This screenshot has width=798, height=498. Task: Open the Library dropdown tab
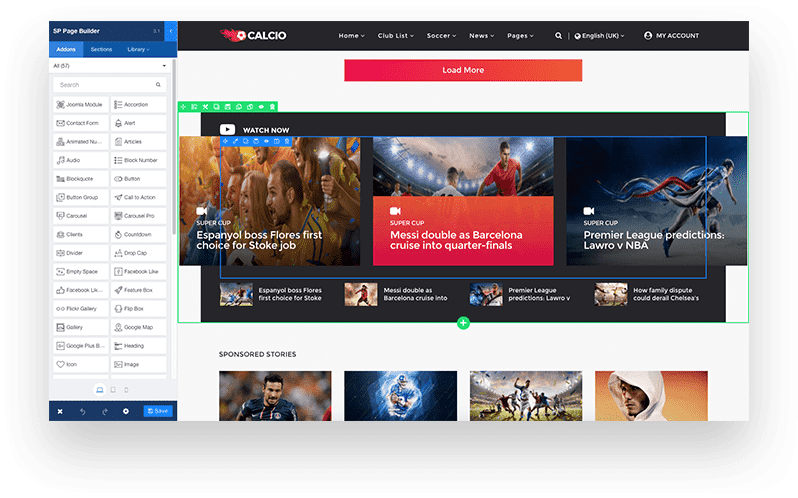click(x=138, y=49)
